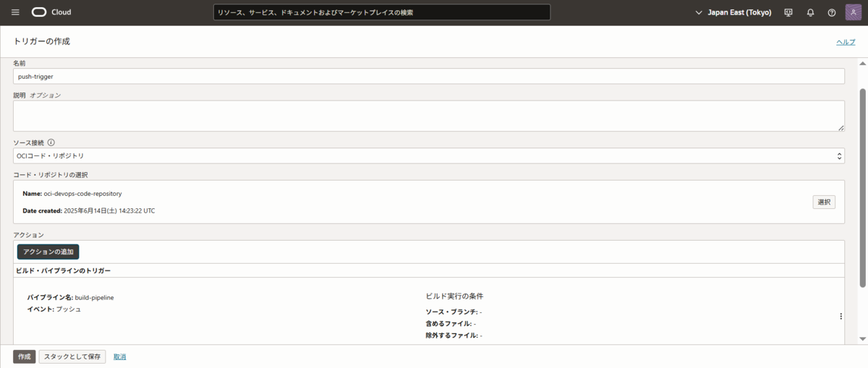868x368 pixels.
Task: Open the source connection dropdown
Action: click(x=429, y=156)
